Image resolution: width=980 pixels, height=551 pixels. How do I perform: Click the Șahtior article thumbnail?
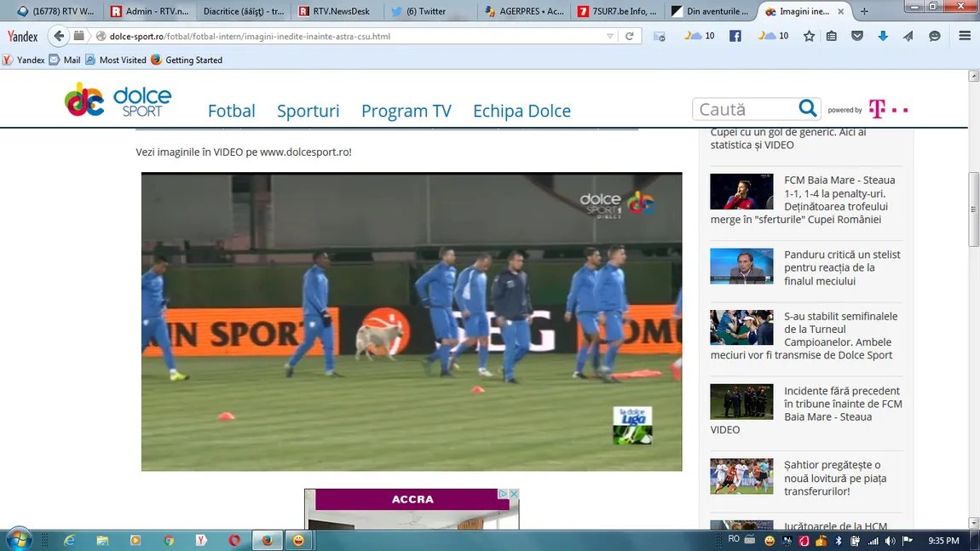tap(741, 476)
